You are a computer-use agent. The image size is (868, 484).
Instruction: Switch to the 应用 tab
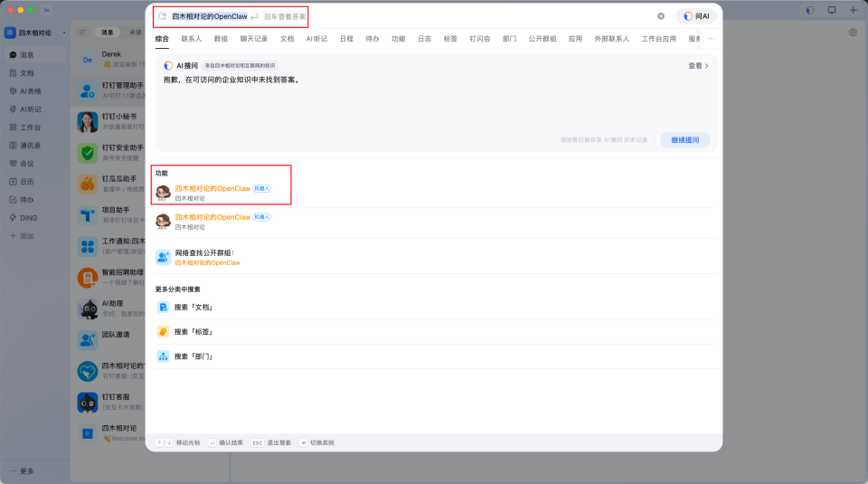click(x=576, y=39)
